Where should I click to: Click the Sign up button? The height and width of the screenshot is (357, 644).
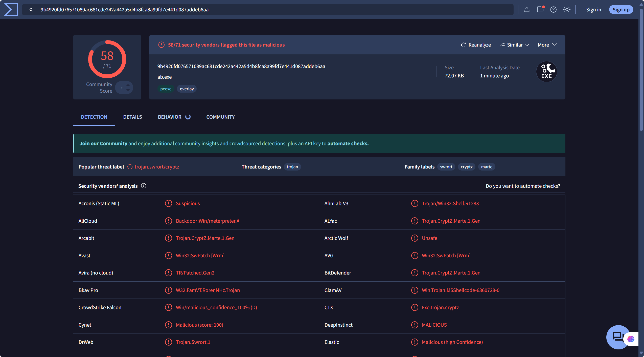(621, 10)
